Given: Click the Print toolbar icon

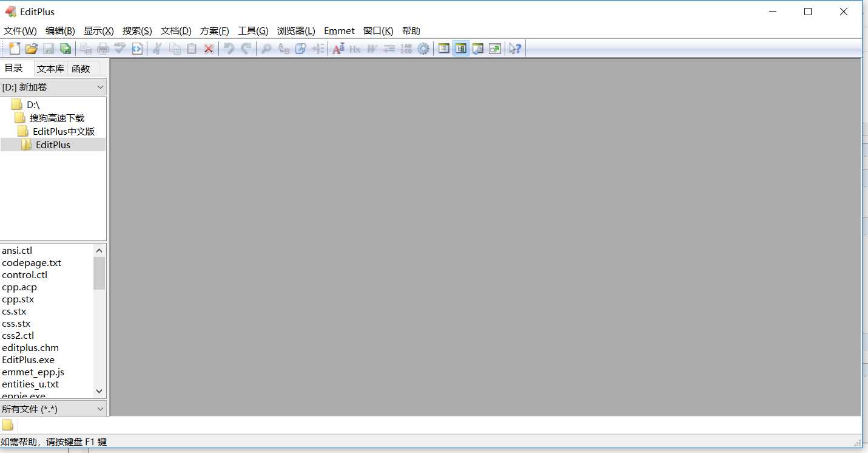Looking at the screenshot, I should pos(103,49).
